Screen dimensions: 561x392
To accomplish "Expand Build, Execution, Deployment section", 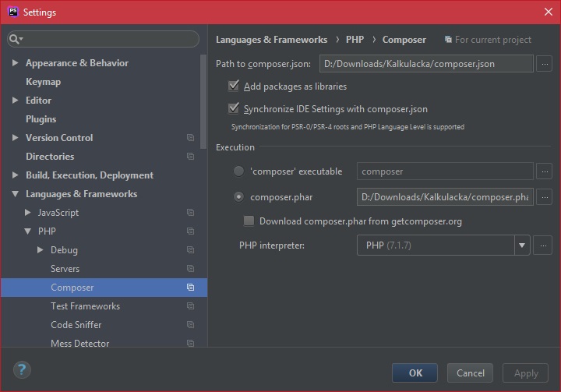I will tap(15, 175).
